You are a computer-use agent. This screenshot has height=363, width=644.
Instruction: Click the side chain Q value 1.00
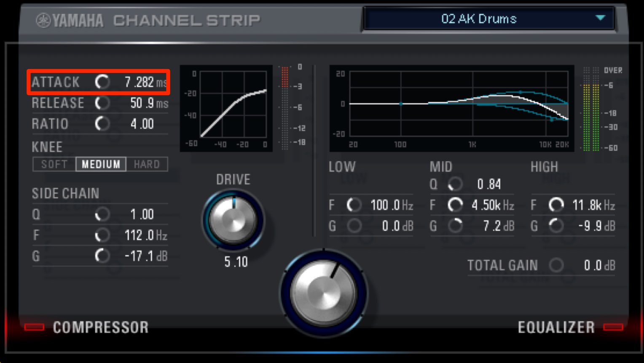142,214
